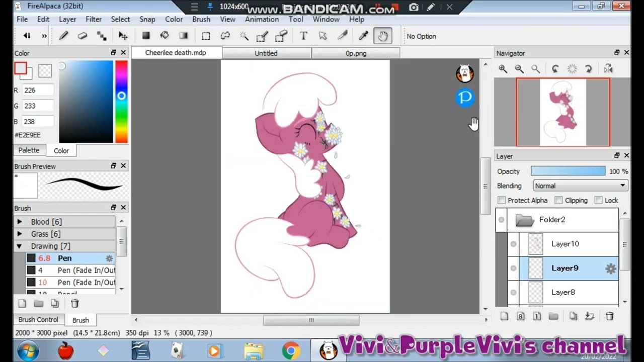Open Layer9 settings gear
Screen dimensions: 644x362
(610, 268)
